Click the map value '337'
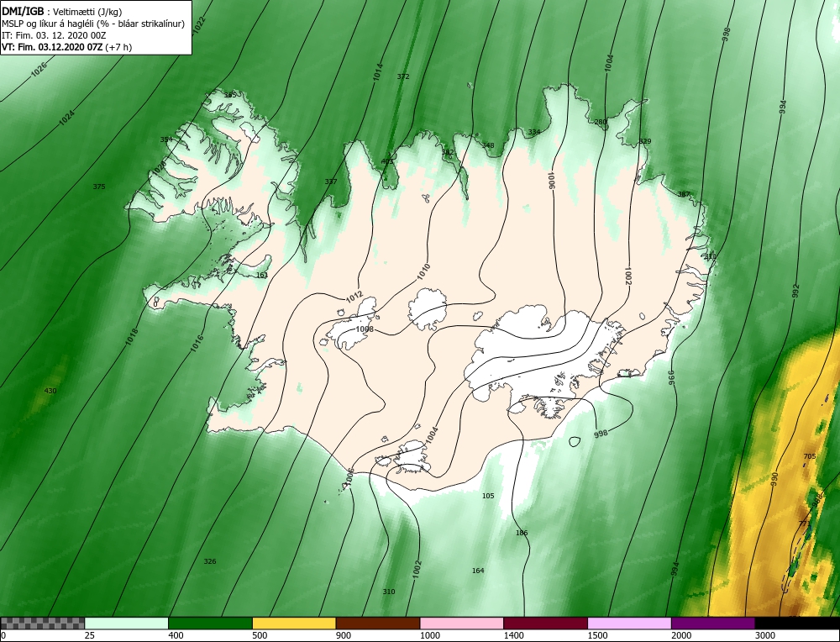Screen dimensions: 840x642 (331, 182)
